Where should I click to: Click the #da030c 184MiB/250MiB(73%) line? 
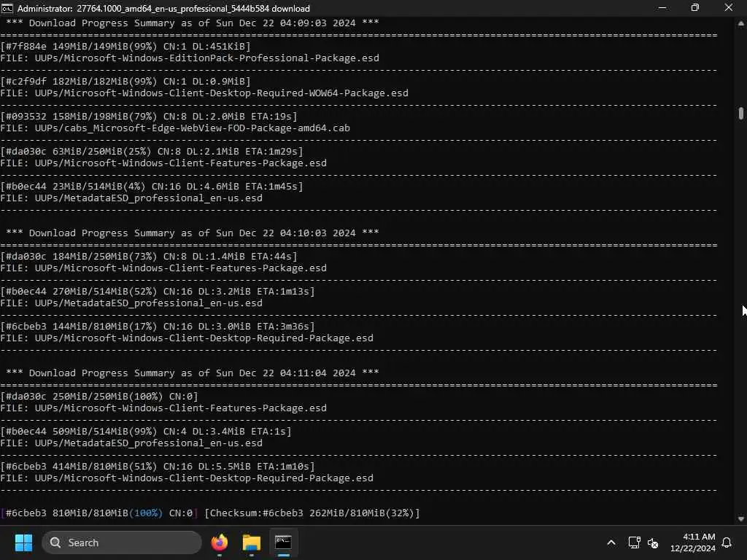(x=149, y=256)
